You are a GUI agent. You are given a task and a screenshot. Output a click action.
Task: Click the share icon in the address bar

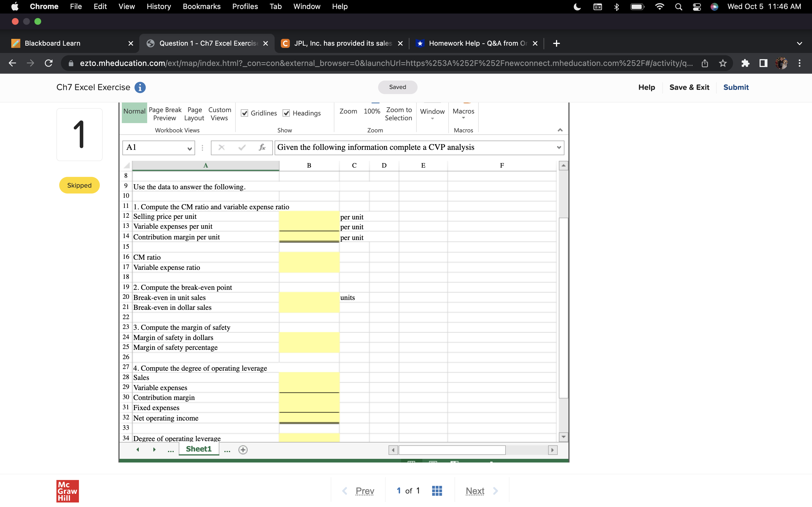click(x=704, y=63)
